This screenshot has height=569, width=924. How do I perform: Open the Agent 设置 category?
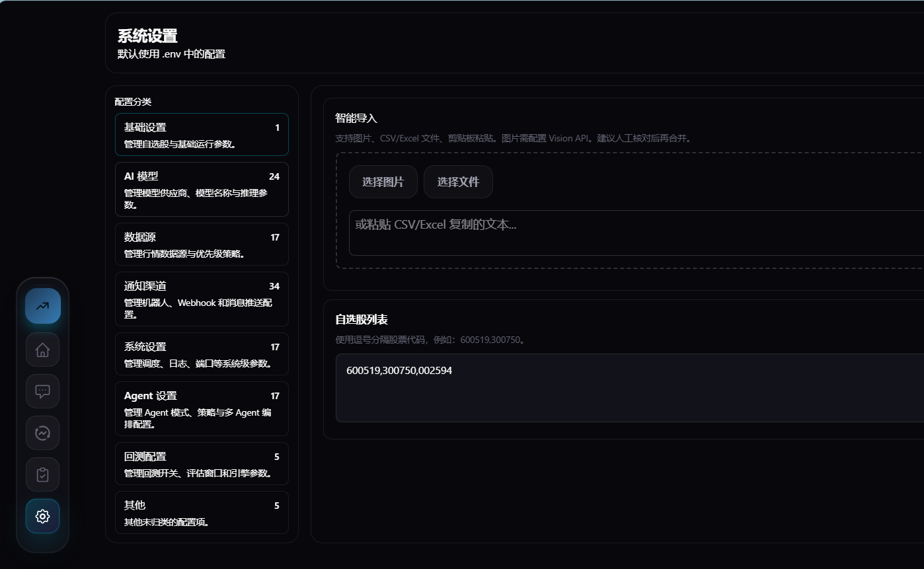pyautogui.click(x=201, y=408)
